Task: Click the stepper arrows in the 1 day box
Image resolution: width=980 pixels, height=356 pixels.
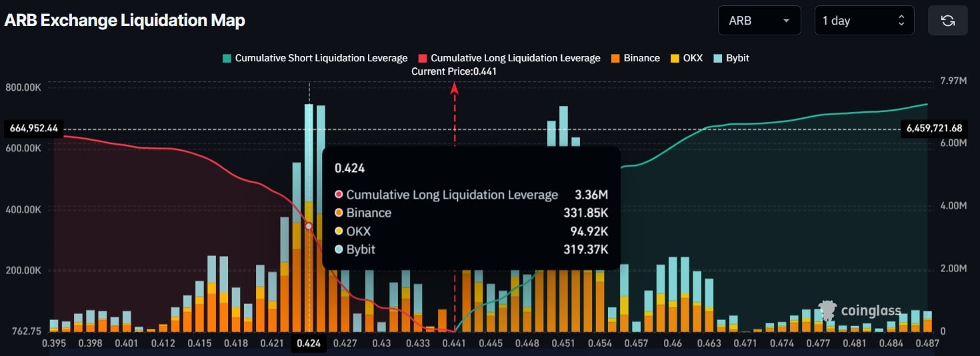Action: (901, 21)
